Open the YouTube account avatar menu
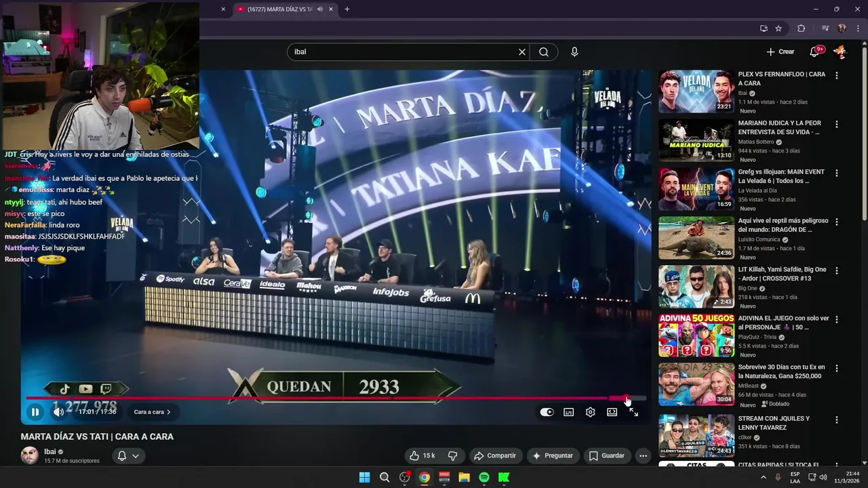Screen dimensions: 868x488 click(840, 52)
